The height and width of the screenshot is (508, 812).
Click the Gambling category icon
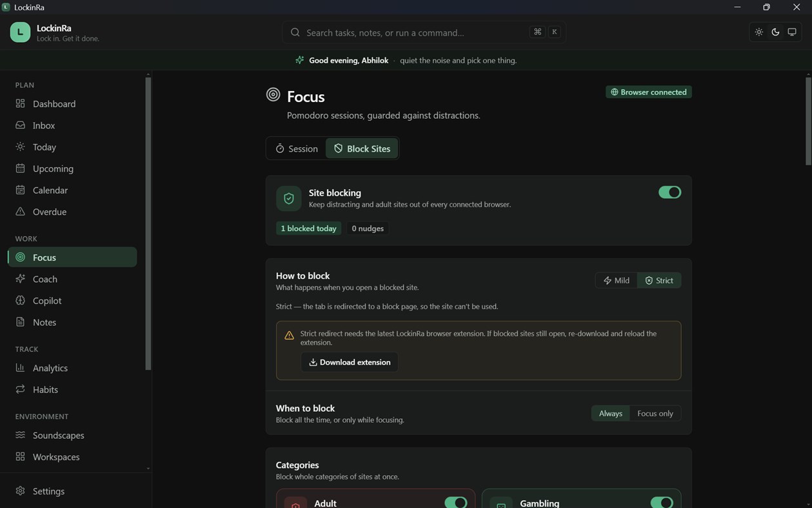coord(501,503)
